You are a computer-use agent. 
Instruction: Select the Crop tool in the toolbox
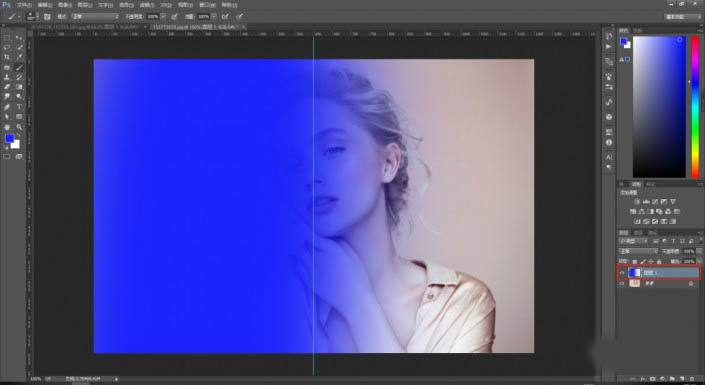coord(7,58)
